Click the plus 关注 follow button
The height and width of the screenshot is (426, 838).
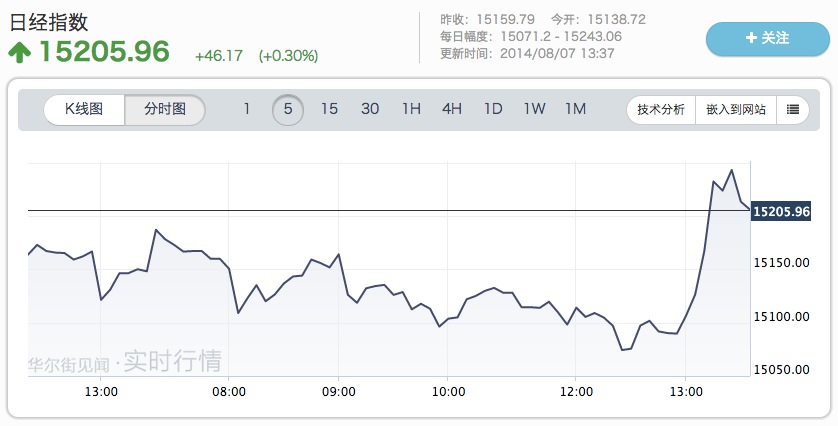pyautogui.click(x=767, y=38)
